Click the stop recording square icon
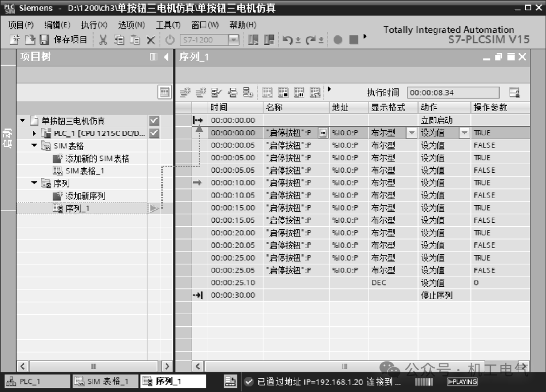The height and width of the screenshot is (392, 546). point(354,39)
